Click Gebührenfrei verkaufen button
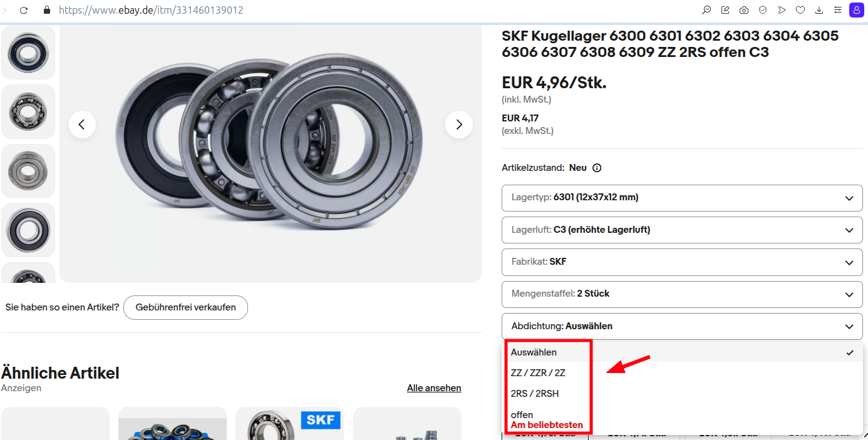Screen dimensions: 868x440 pyautogui.click(x=185, y=307)
